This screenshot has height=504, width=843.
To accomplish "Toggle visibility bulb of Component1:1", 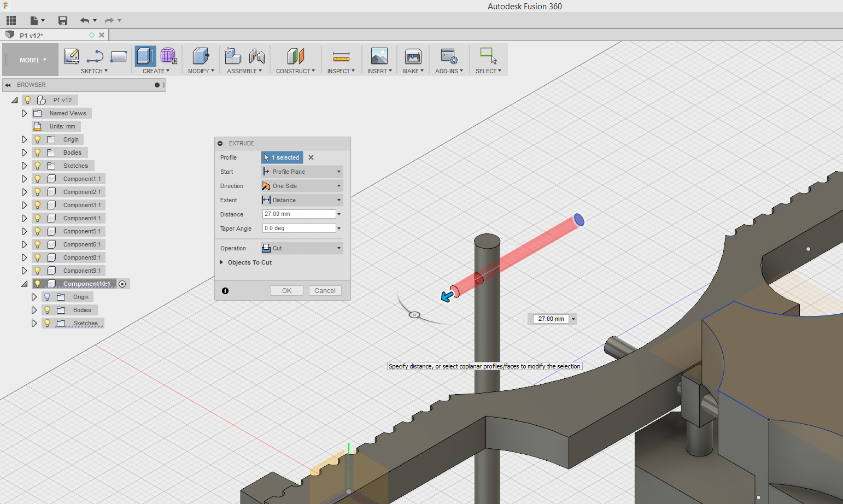I will click(x=37, y=179).
